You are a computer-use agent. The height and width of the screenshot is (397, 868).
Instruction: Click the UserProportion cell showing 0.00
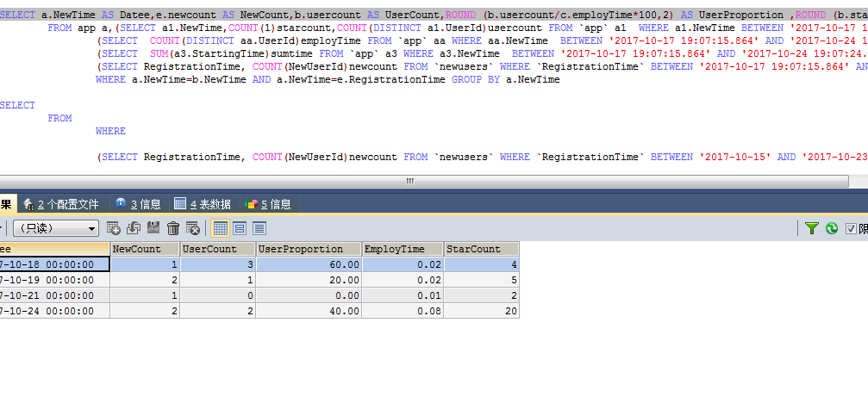[309, 295]
